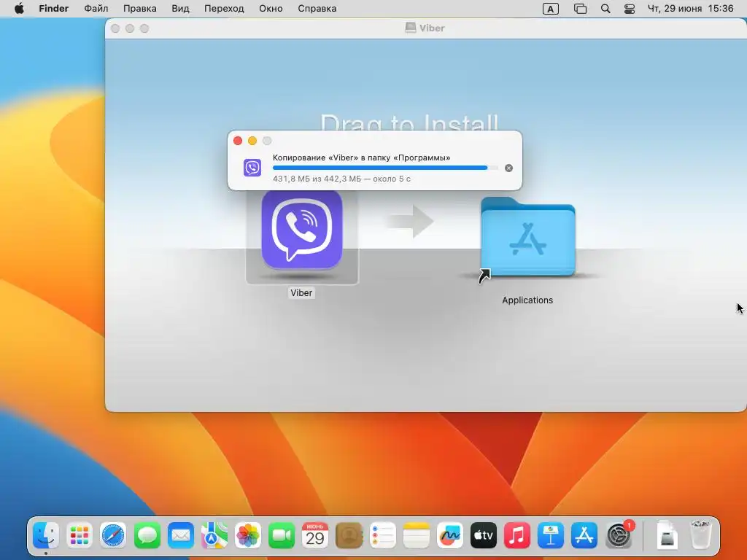Open Calendar from the Dock

(315, 536)
